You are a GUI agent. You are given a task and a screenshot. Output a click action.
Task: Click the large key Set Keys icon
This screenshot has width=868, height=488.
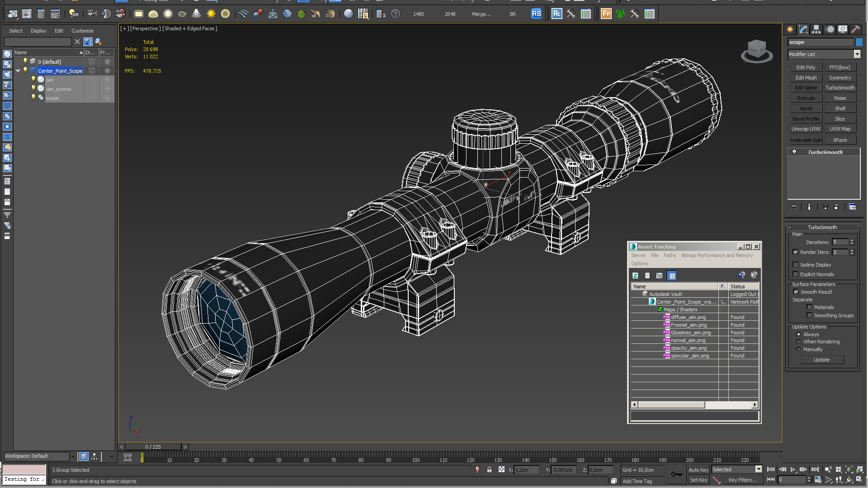(676, 474)
